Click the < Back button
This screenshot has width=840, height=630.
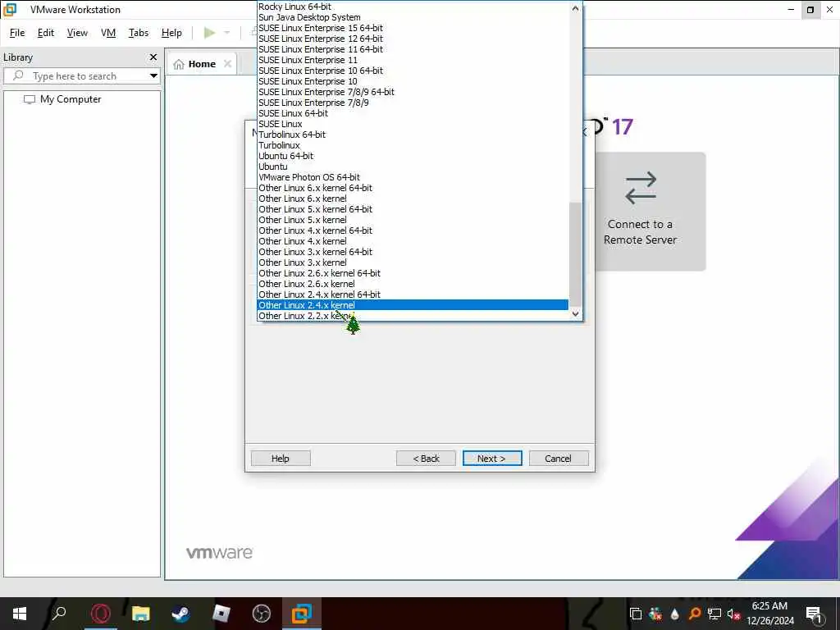pos(426,459)
